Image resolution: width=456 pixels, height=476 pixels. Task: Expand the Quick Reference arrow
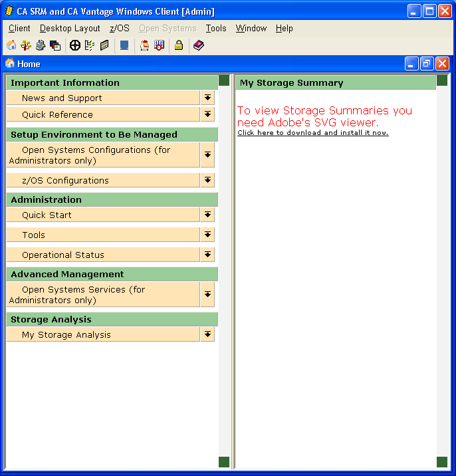207,114
